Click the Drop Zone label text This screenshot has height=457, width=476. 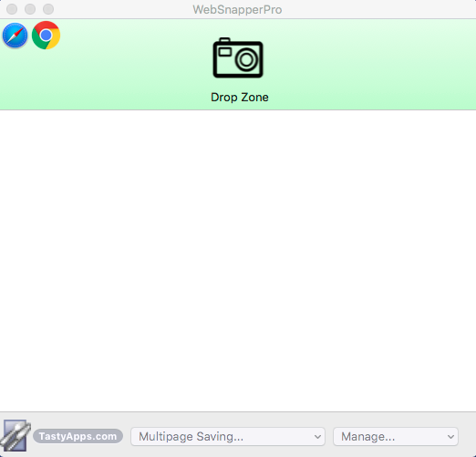[240, 98]
